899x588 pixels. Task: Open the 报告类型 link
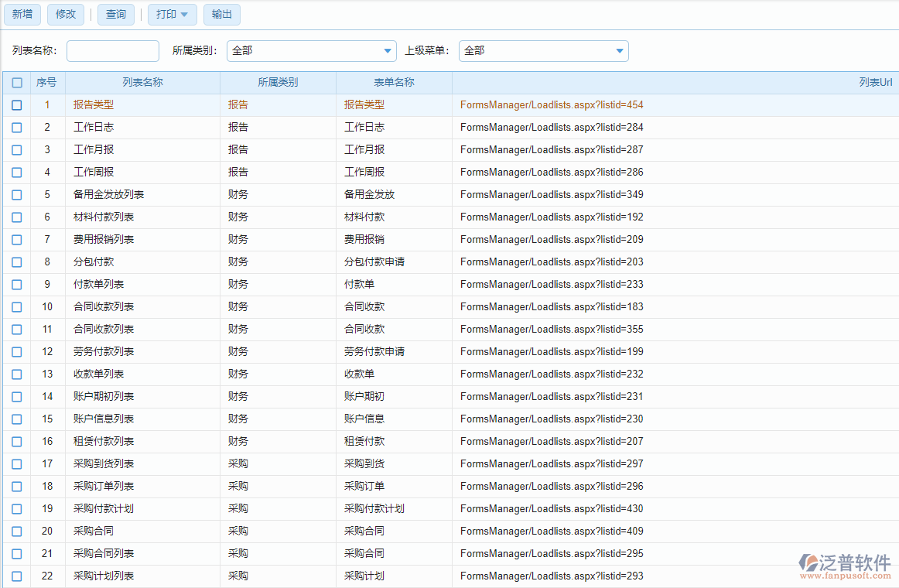click(x=93, y=104)
